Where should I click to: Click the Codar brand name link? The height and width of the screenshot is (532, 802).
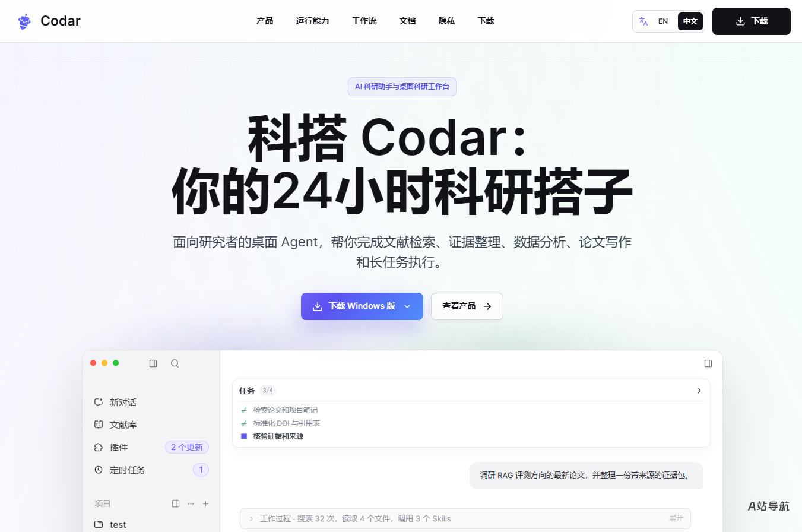[x=61, y=21]
